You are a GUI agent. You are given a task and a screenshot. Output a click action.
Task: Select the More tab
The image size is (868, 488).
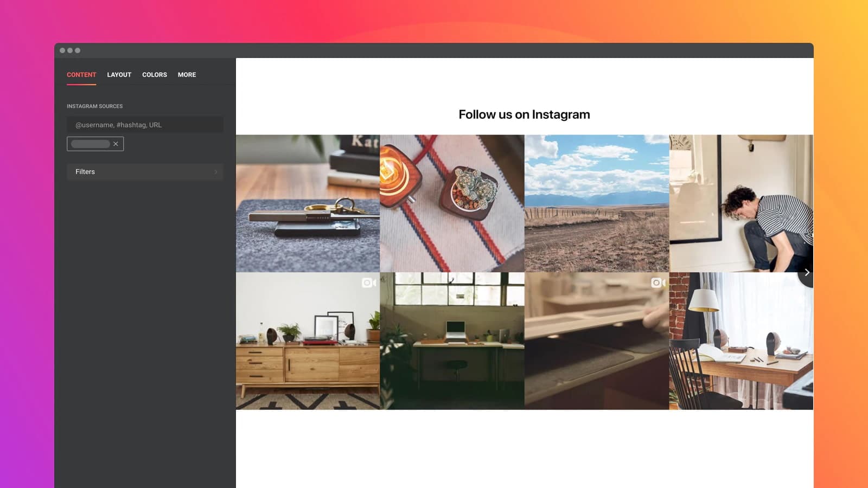coord(187,75)
